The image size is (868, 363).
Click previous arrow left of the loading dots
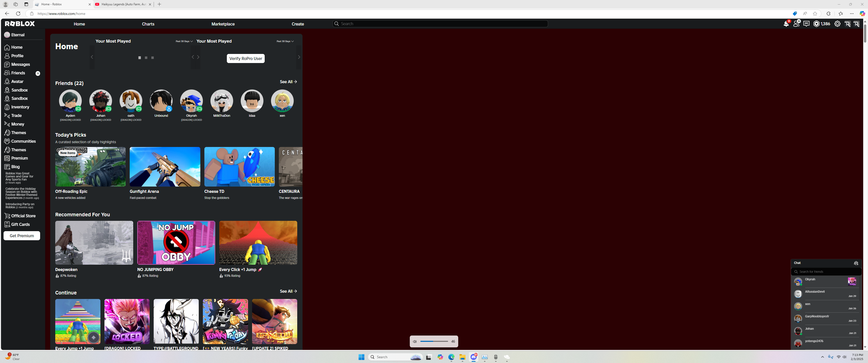click(x=92, y=57)
